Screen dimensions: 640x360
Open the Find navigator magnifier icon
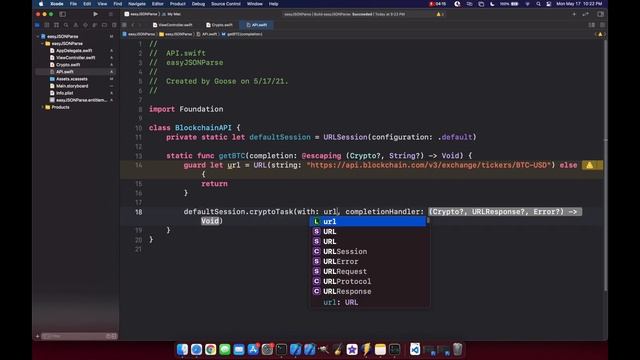click(66, 25)
